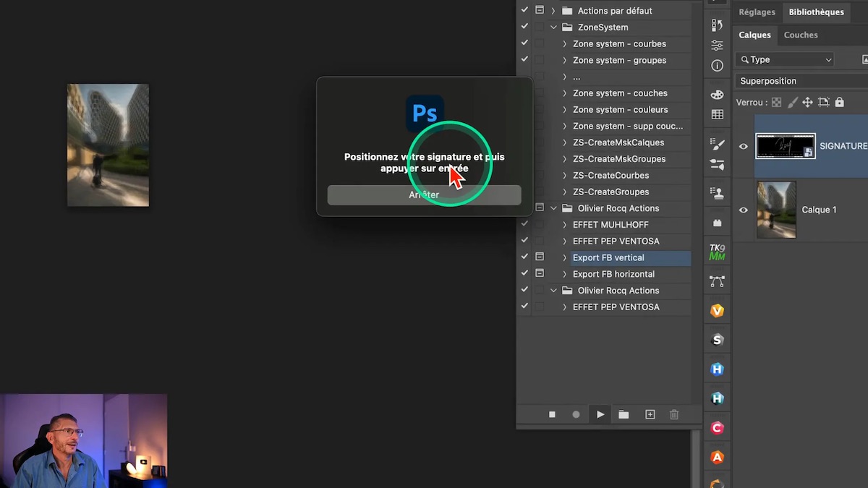The height and width of the screenshot is (488, 868).
Task: Click the blurred building photo on canvas
Action: tap(108, 145)
